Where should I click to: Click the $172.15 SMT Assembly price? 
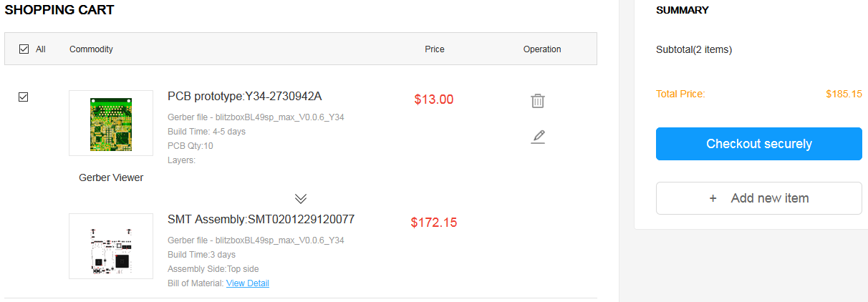(x=433, y=223)
